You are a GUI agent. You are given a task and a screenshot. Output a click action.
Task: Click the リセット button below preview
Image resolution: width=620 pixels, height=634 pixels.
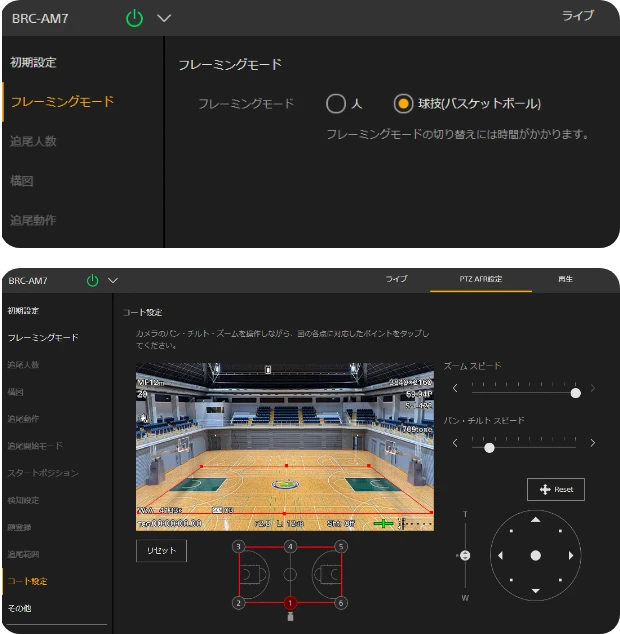pyautogui.click(x=161, y=551)
